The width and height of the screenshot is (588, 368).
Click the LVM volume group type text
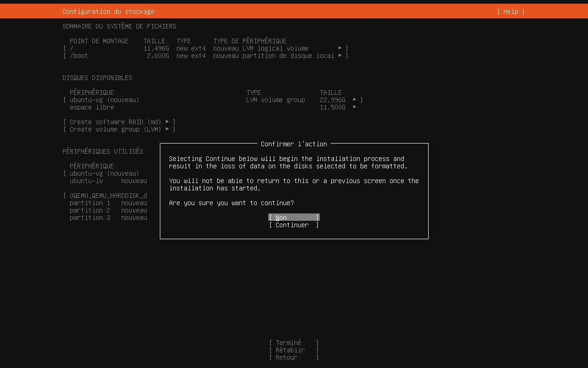point(276,100)
